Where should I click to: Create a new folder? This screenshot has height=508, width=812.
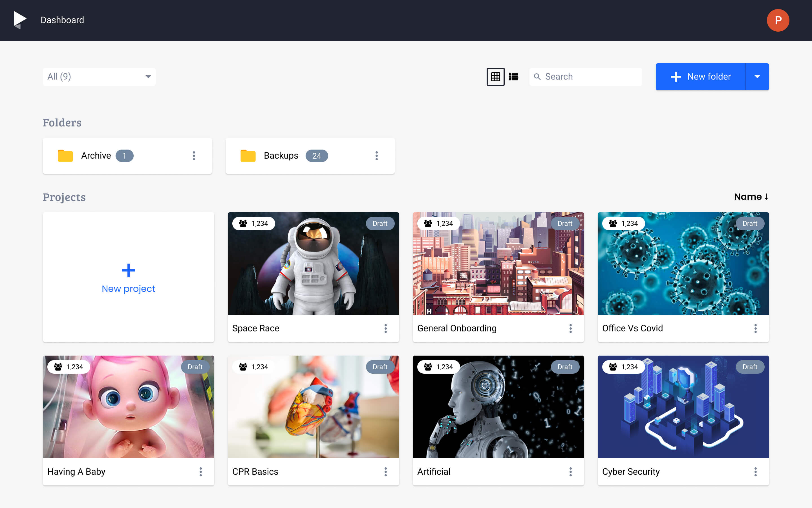700,76
